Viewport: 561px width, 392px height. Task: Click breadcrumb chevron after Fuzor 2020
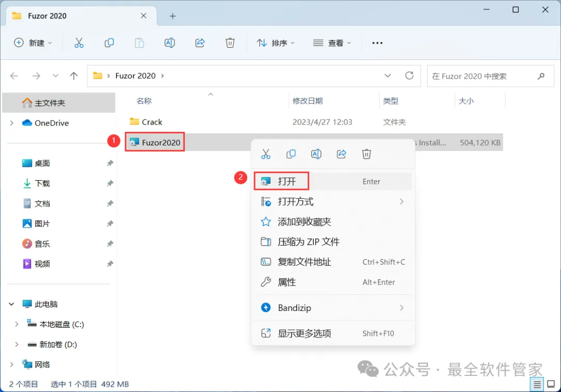163,76
